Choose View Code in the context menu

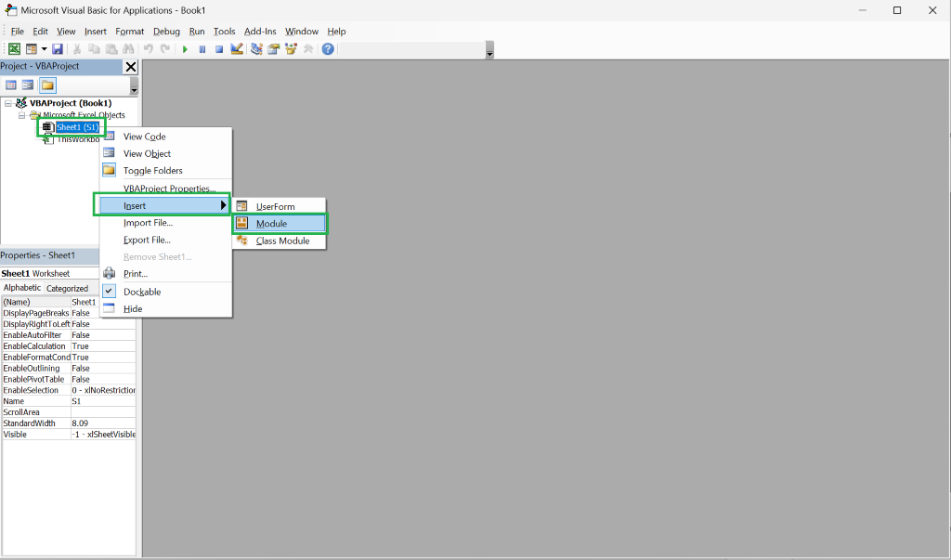[x=165, y=137]
